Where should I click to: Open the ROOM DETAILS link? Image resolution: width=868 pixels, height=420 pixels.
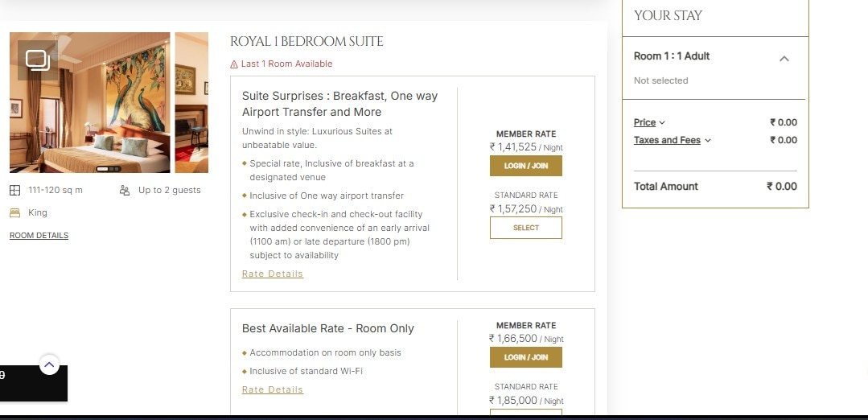39,236
